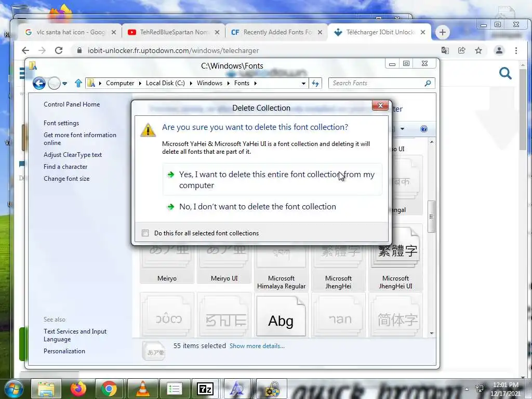Open 7-Zip from taskbar

coord(205,389)
